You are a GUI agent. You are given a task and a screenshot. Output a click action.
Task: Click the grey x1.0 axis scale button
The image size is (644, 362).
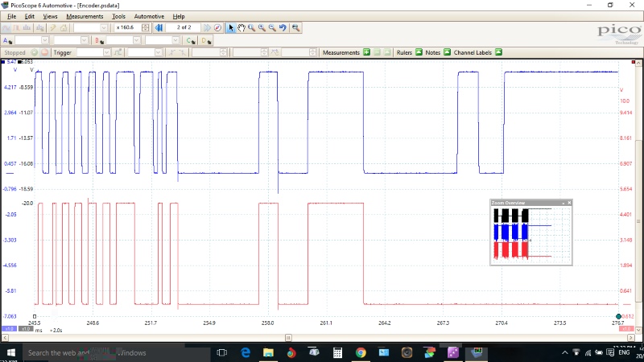(x=26, y=329)
